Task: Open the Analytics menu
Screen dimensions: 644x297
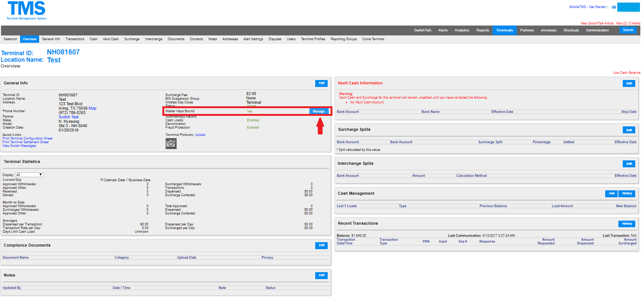Action: click(462, 30)
